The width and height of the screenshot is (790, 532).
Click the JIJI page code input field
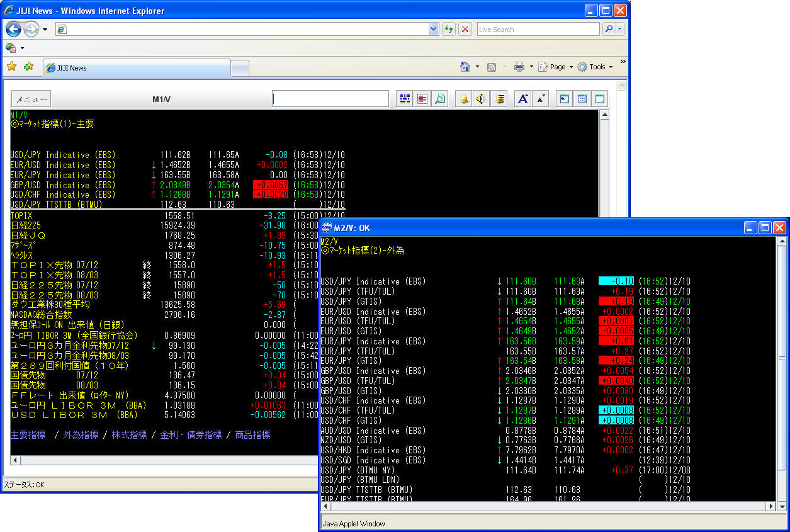tap(330, 99)
